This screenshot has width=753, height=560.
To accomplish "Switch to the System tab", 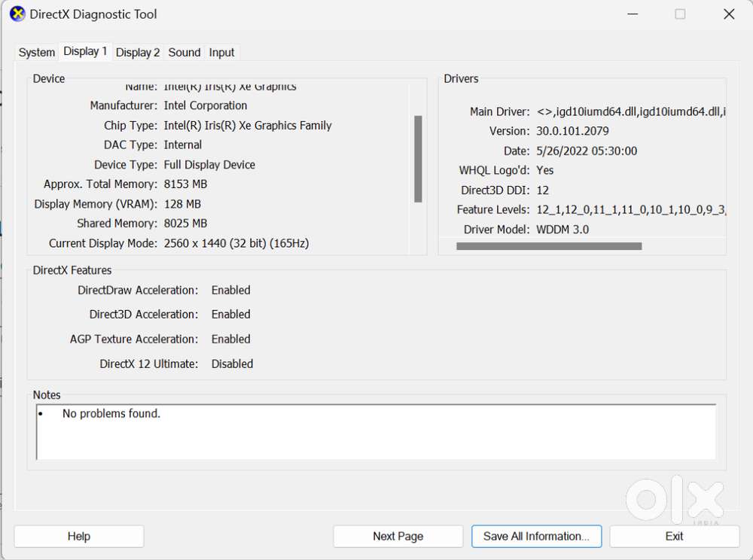I will 36,53.
